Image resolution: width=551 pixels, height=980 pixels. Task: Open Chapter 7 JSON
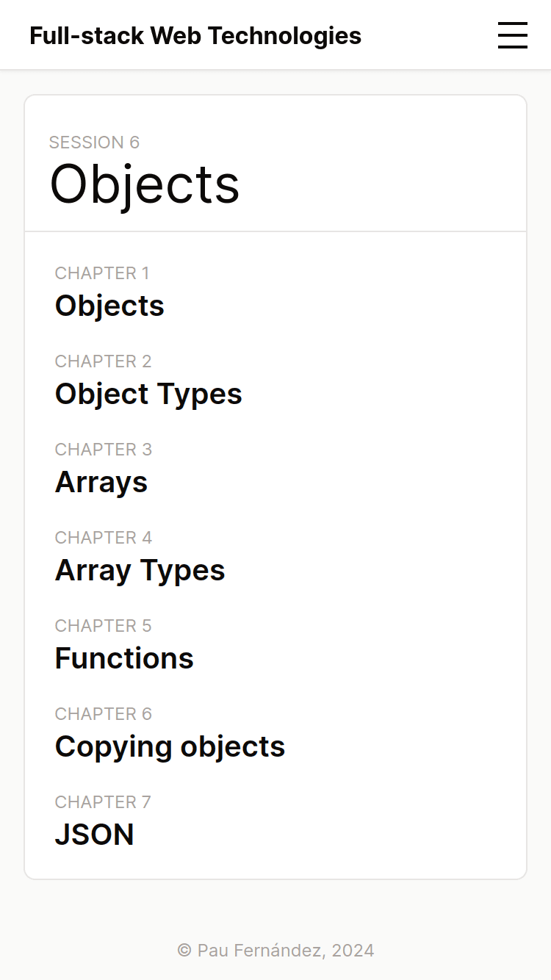click(94, 835)
